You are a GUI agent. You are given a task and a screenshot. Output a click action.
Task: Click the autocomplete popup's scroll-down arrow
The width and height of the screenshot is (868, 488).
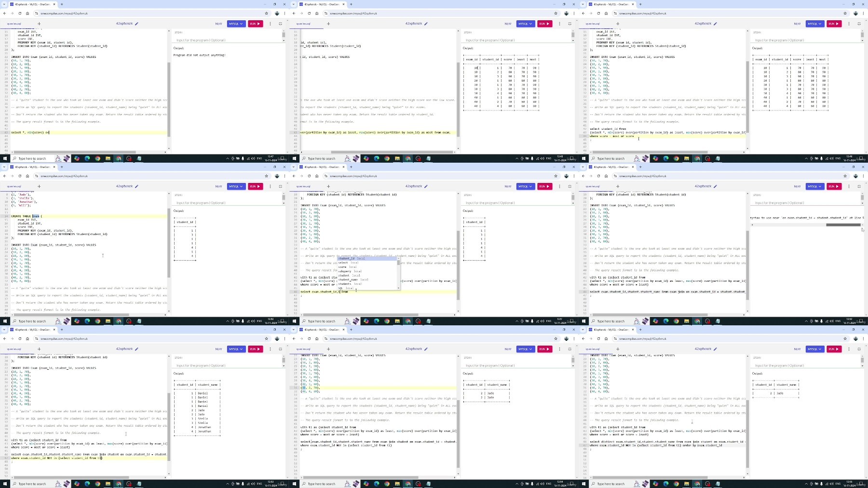pyautogui.click(x=398, y=288)
